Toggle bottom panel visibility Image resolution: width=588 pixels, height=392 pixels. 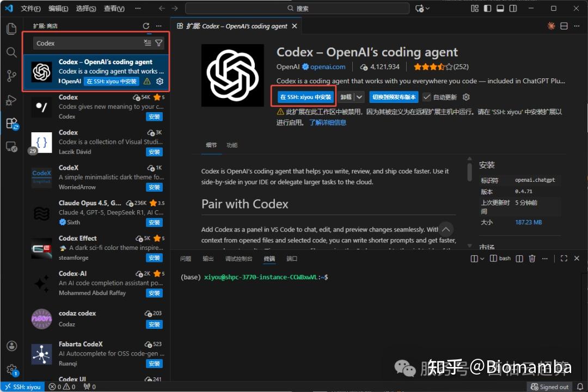pos(500,8)
